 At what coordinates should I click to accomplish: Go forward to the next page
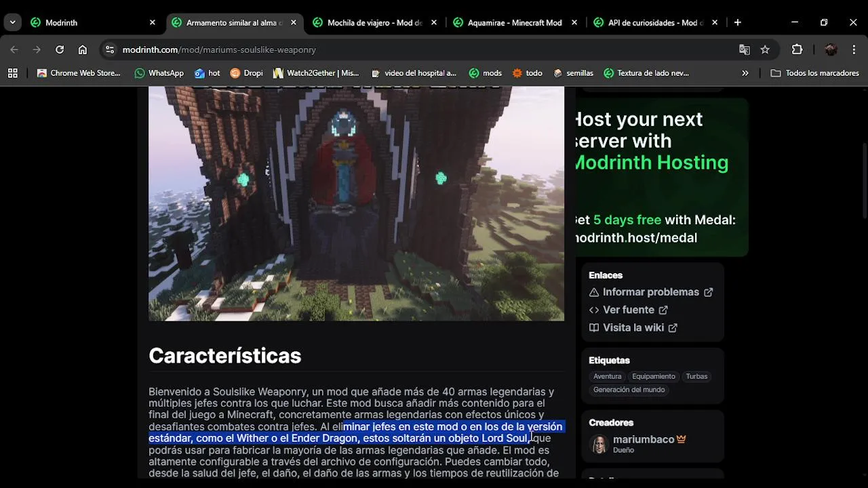pos(37,49)
